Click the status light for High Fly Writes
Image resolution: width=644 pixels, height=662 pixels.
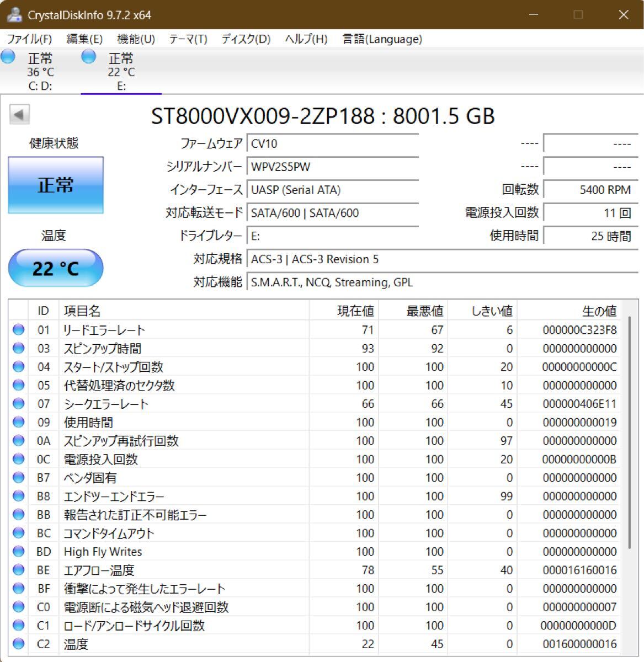pos(18,552)
